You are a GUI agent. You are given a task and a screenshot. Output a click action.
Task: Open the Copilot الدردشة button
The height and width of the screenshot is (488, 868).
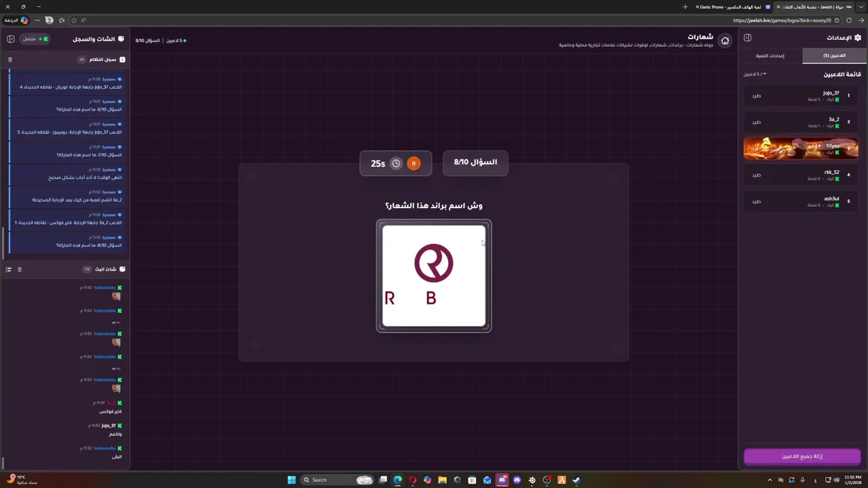coord(16,20)
